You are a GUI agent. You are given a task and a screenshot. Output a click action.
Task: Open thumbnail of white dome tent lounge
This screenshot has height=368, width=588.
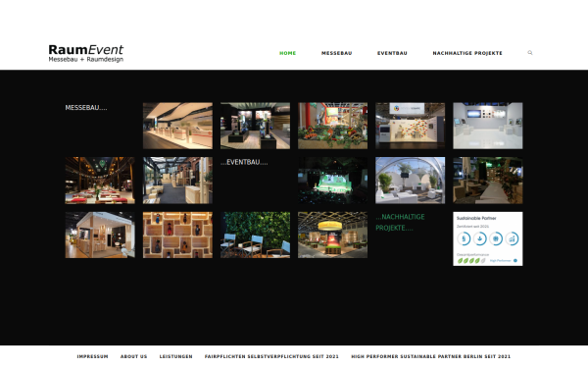[411, 181]
